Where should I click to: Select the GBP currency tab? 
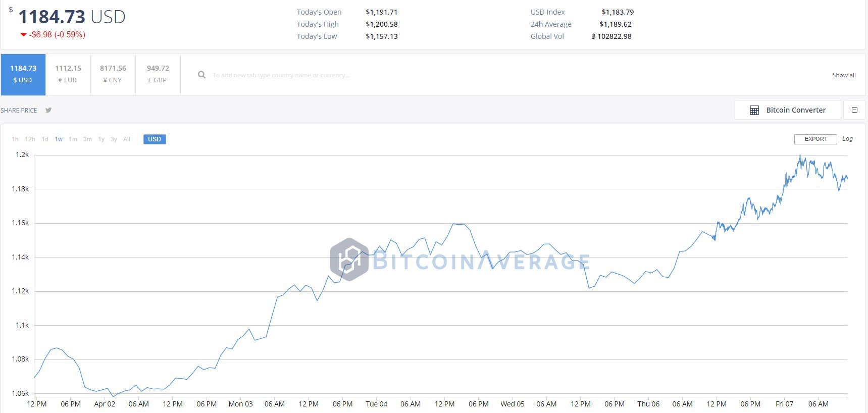point(158,74)
